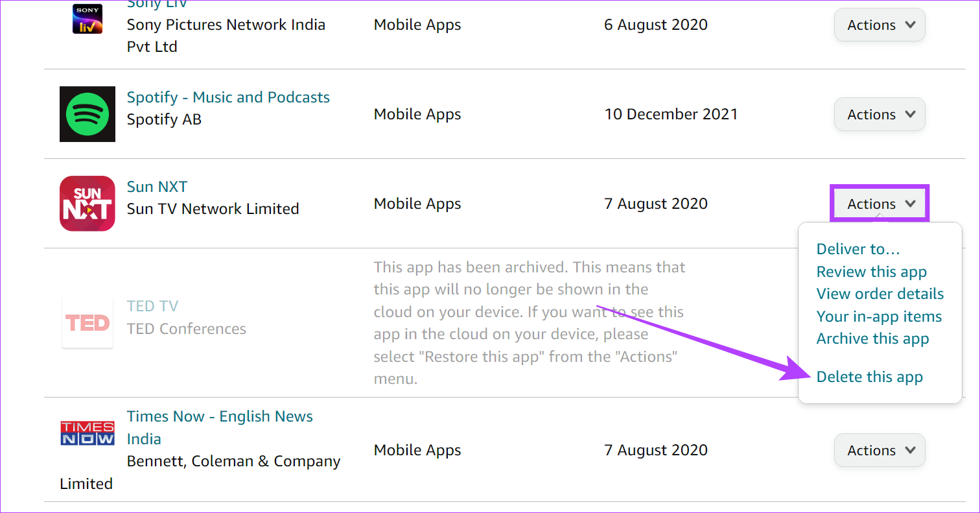Click the Times Now app icon
This screenshot has width=980, height=513.
click(x=87, y=433)
